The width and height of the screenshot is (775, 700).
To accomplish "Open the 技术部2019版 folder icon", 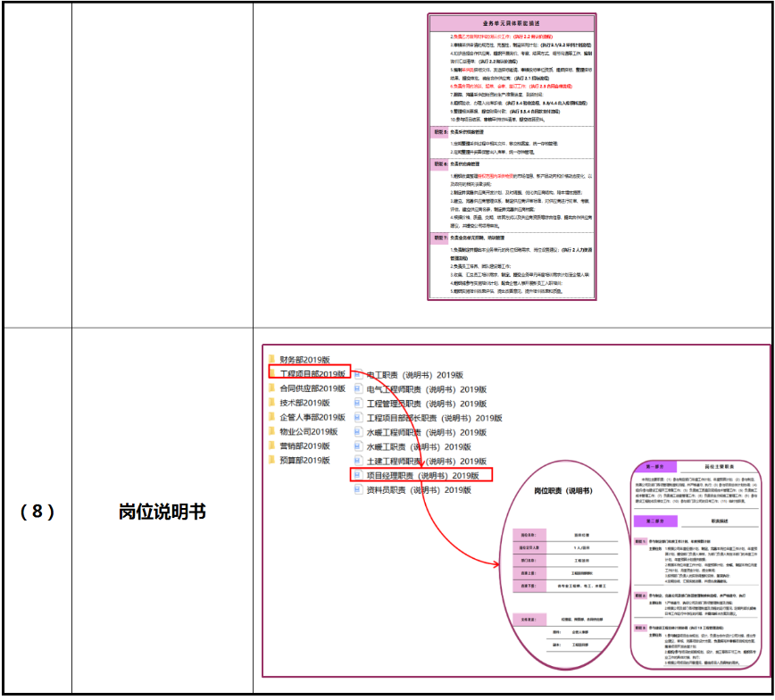I will click(x=271, y=403).
